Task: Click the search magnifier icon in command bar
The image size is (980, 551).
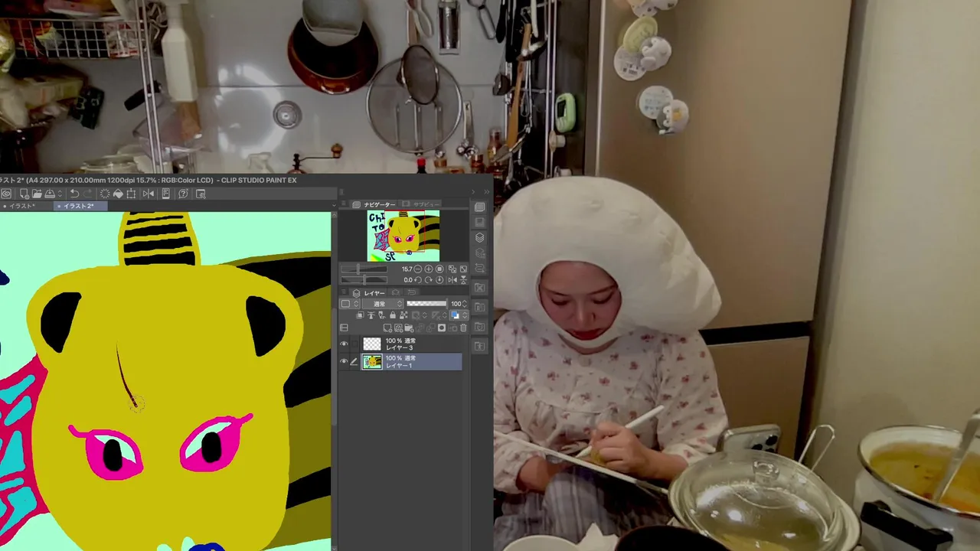Action: (201, 194)
